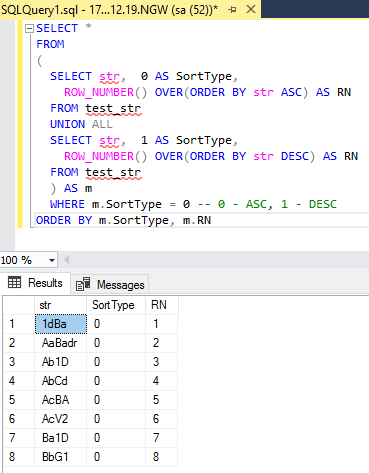
Task: Click the '-- 0 - ASC, 1 - DESC' comment
Action: 267,204
